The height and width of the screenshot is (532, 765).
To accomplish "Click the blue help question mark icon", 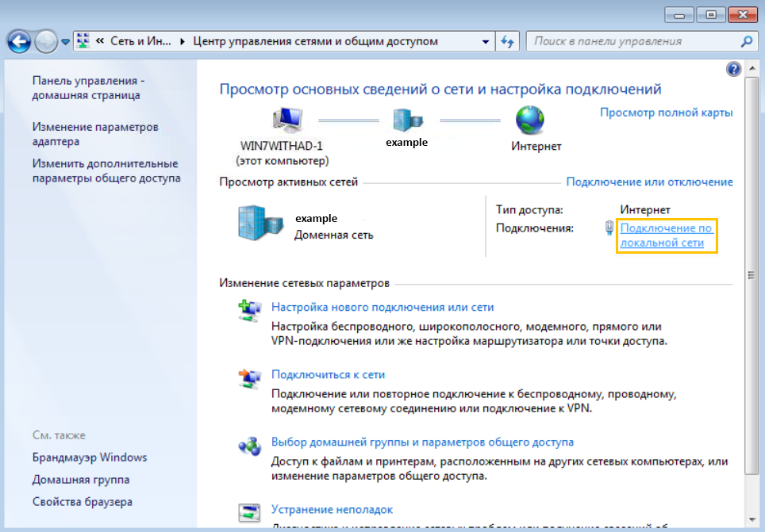I will [x=733, y=70].
